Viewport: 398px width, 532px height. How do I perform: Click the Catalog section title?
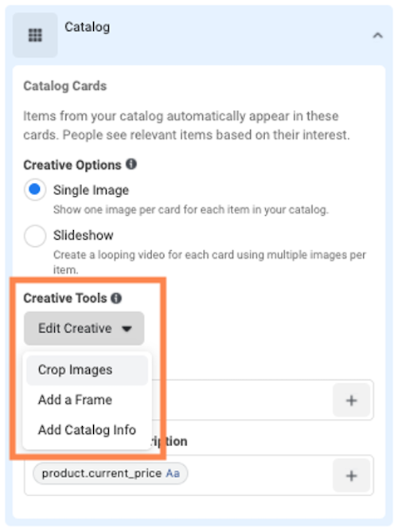pos(87,27)
